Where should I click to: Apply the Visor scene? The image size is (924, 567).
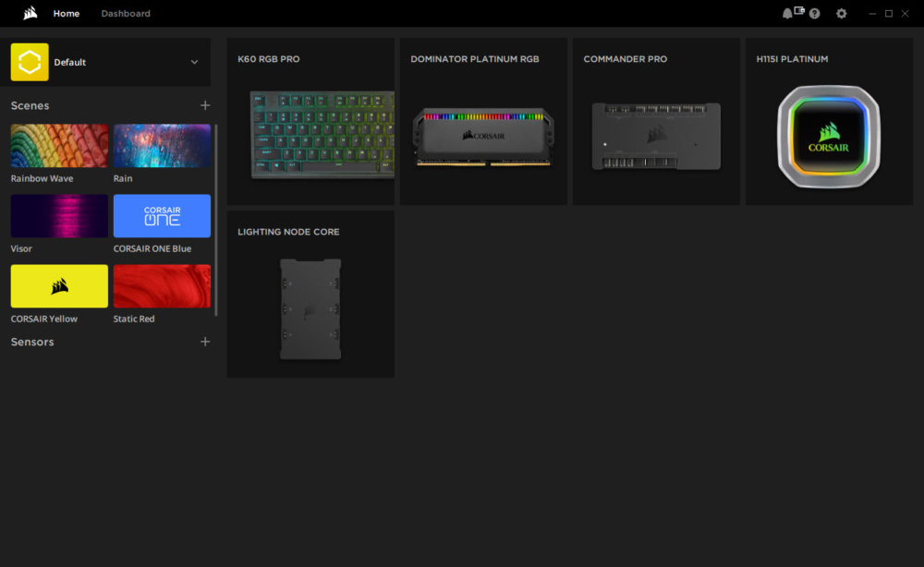point(59,216)
